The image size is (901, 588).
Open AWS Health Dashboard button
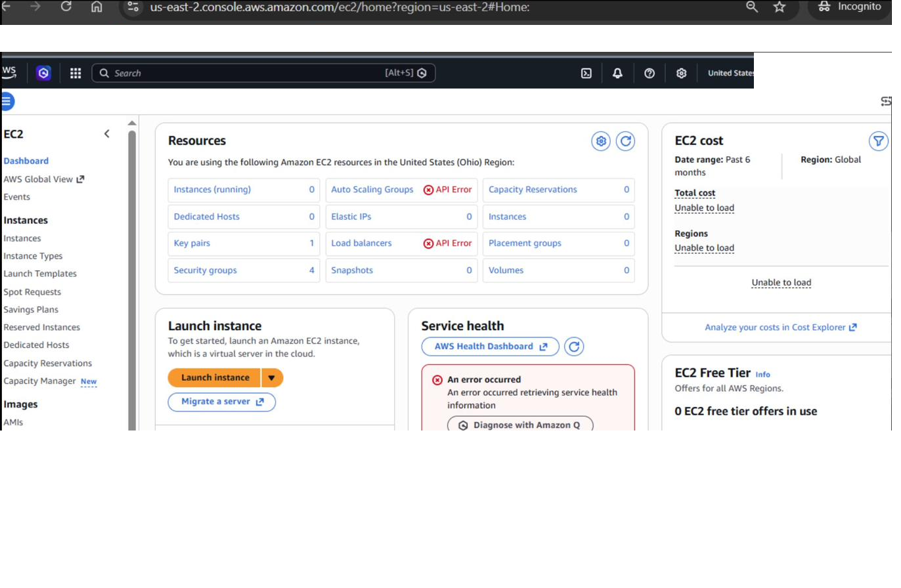tap(491, 346)
